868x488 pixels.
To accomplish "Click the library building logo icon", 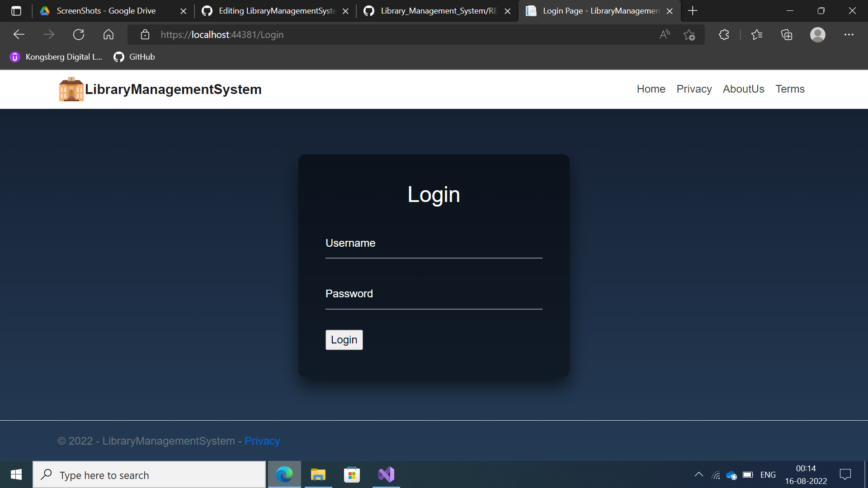I will tap(71, 89).
